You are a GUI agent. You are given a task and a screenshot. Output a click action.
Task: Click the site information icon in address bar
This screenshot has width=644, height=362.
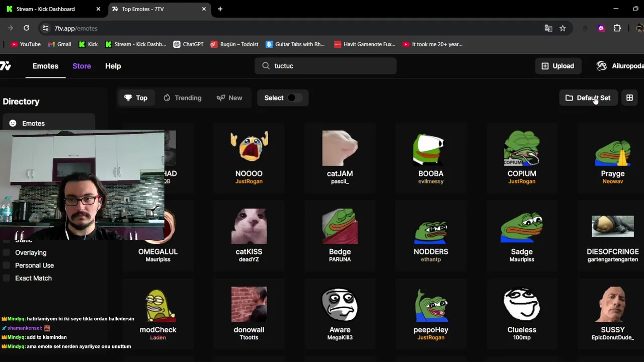[45, 28]
